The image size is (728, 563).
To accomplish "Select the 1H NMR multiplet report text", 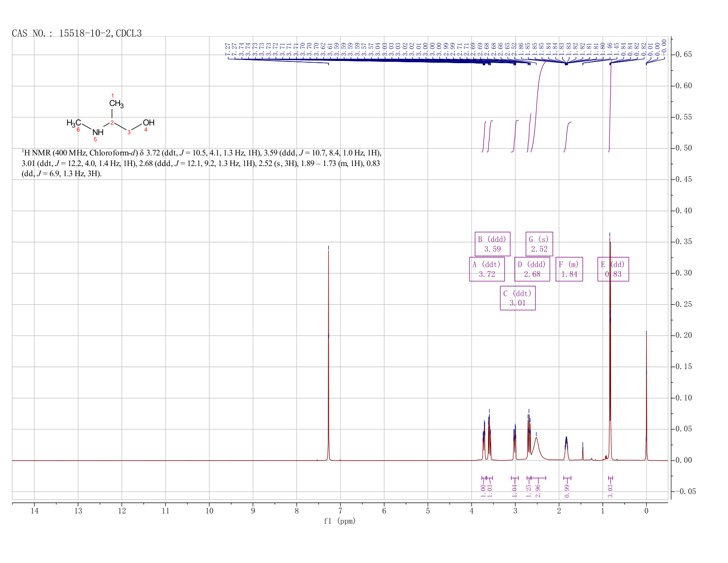I will click(x=201, y=163).
